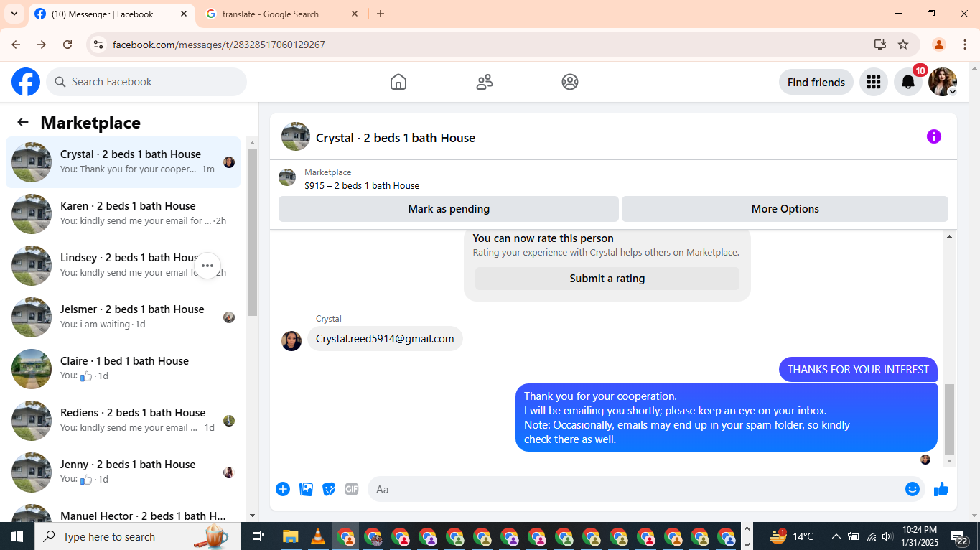The width and height of the screenshot is (980, 550).
Task: Open the Jenny conversation
Action: tap(123, 472)
